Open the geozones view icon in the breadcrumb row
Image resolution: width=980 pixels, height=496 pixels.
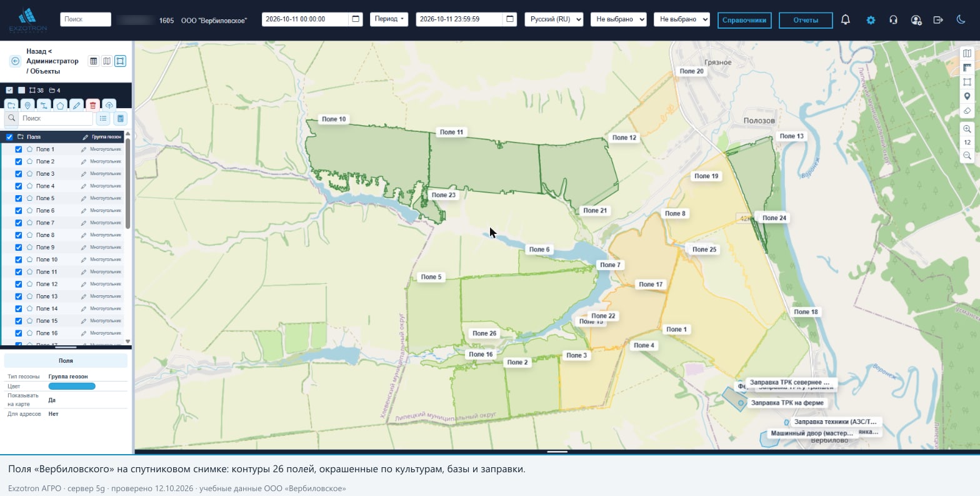coord(121,61)
